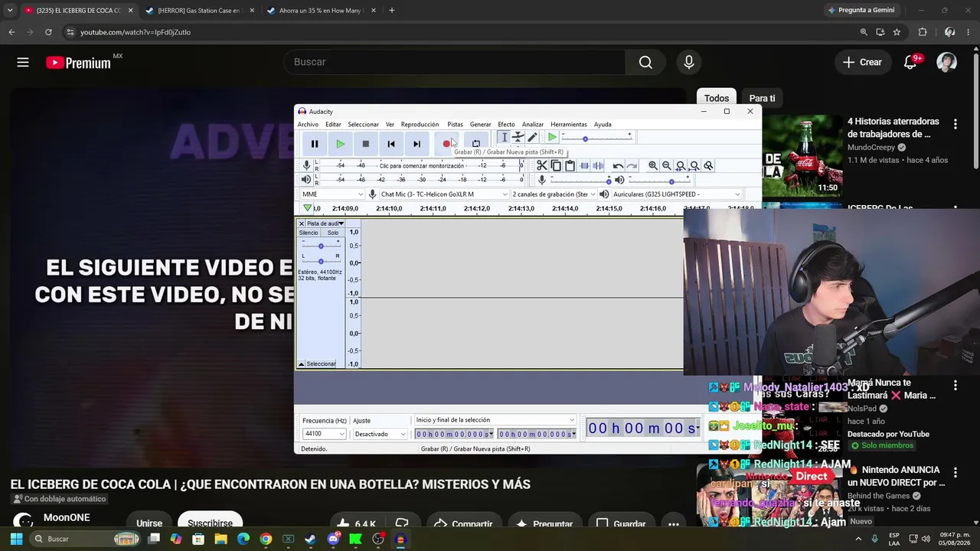Open the Pista de audio track dropdown
This screenshot has width=980, height=551.
pyautogui.click(x=325, y=223)
